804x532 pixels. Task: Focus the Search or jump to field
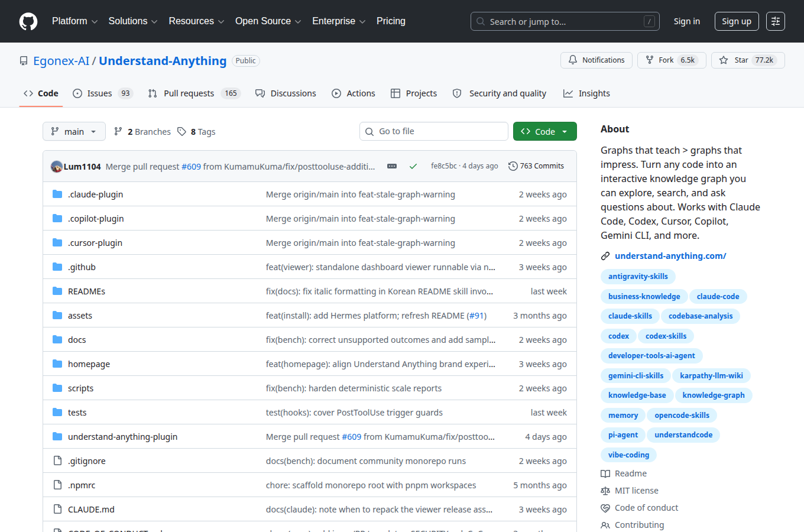coord(565,21)
